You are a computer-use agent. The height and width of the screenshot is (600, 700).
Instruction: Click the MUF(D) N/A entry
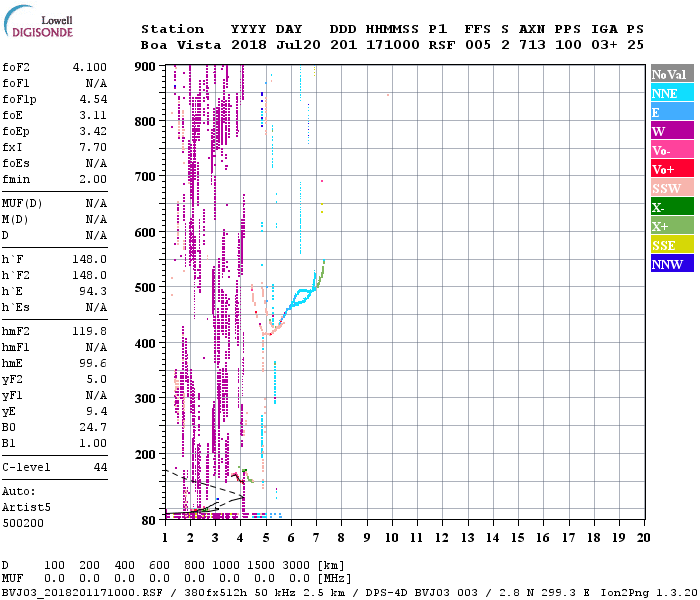[x=54, y=204]
